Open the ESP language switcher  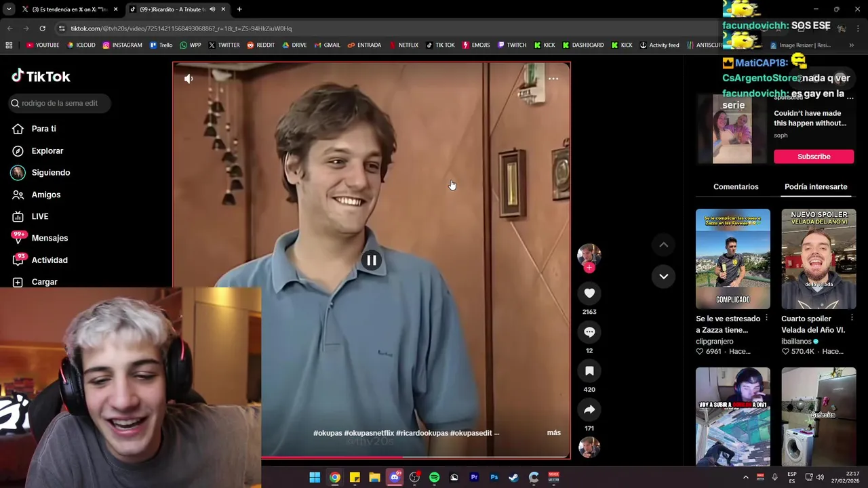[x=792, y=477]
